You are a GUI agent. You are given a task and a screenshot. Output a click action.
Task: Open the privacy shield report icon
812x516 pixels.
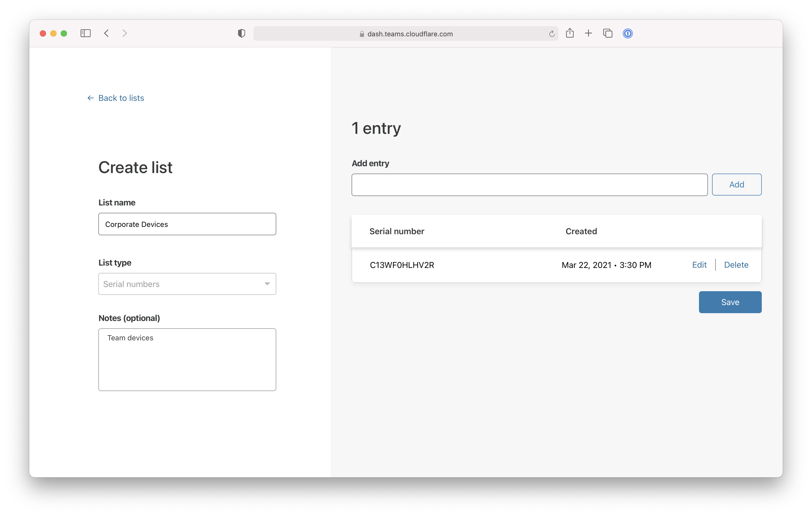[x=241, y=33]
